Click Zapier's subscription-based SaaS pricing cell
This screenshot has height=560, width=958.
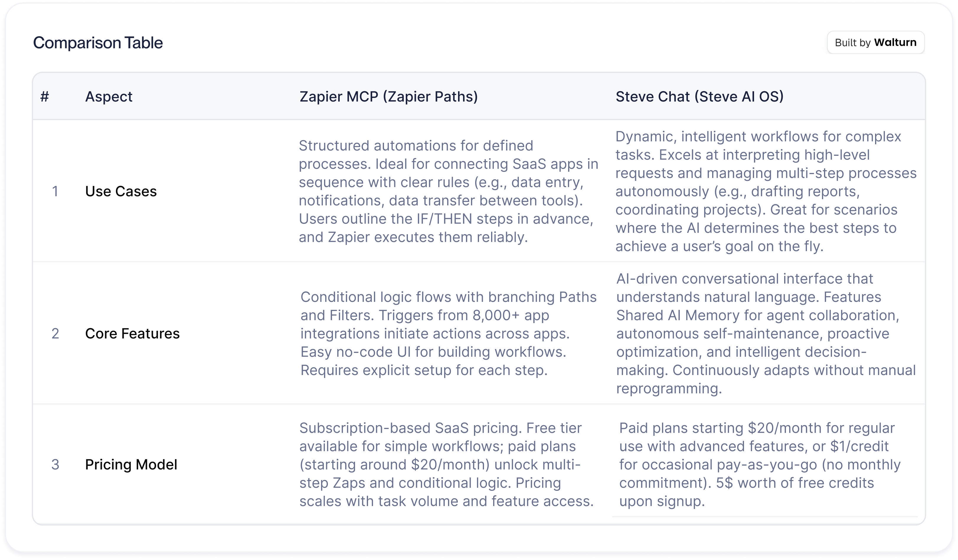pos(447,464)
